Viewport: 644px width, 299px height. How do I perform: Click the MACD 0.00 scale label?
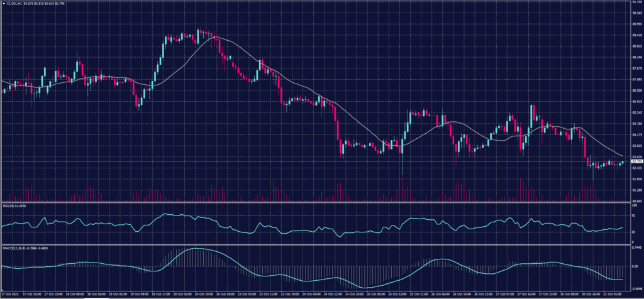click(x=635, y=266)
